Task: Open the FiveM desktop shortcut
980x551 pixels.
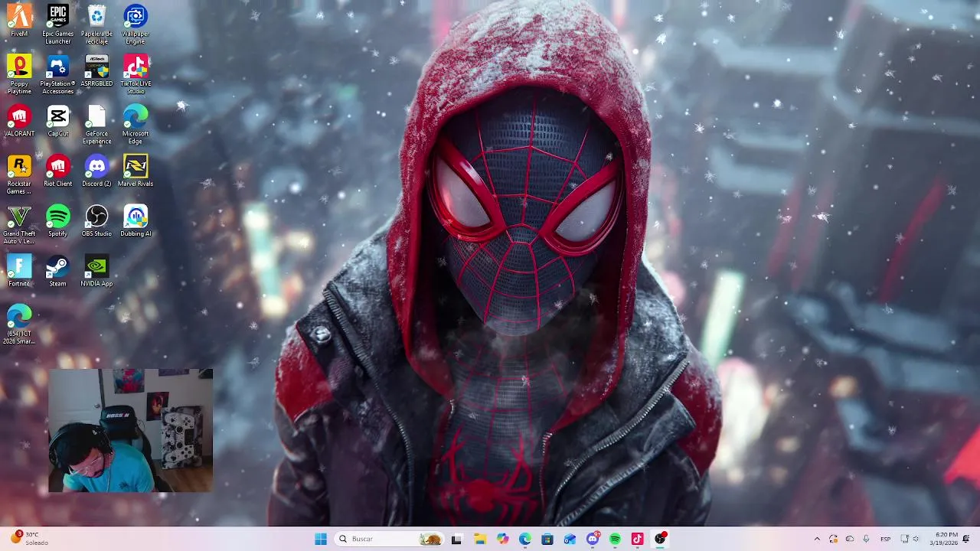Action: tap(19, 21)
